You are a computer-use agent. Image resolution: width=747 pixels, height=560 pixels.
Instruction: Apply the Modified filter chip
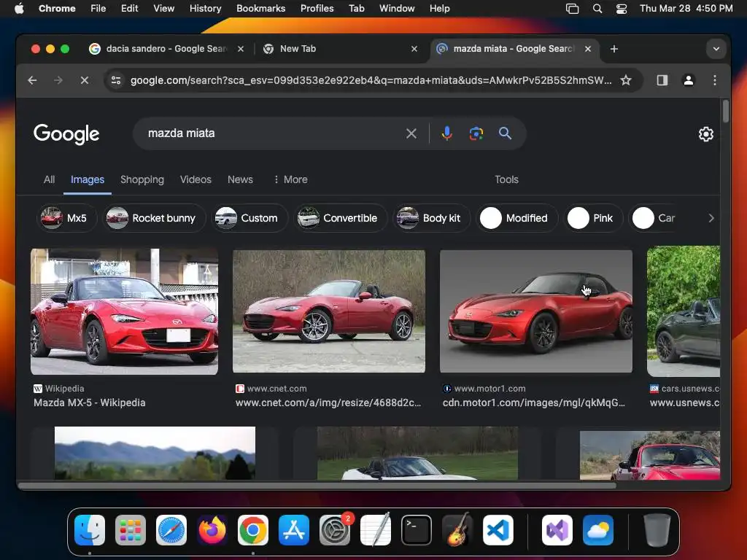[516, 218]
